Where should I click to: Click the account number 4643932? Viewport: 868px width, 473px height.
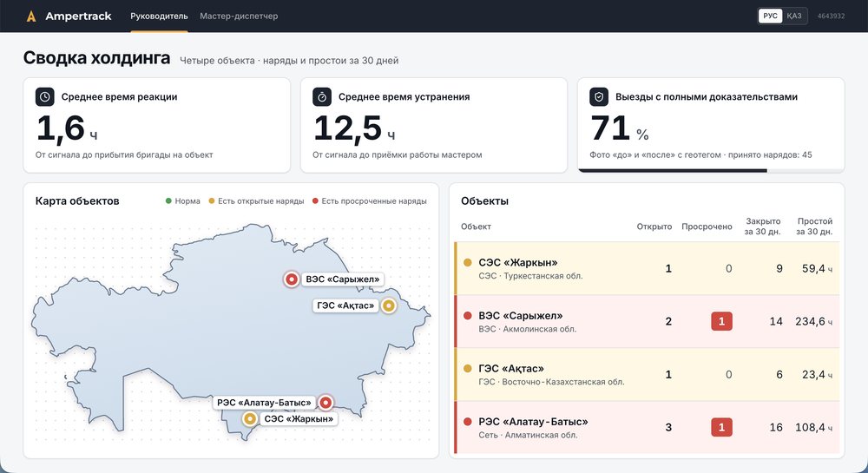pos(831,16)
